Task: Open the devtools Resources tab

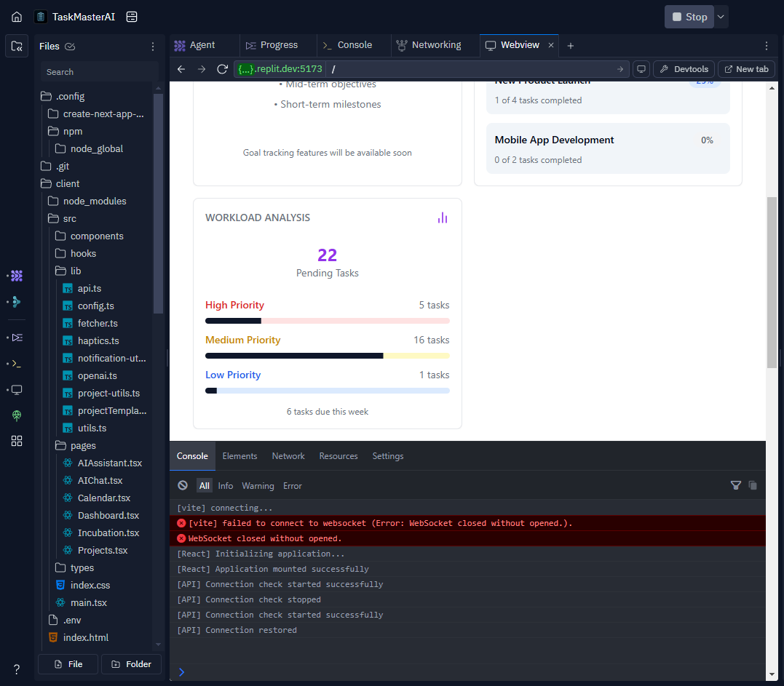Action: click(x=338, y=456)
